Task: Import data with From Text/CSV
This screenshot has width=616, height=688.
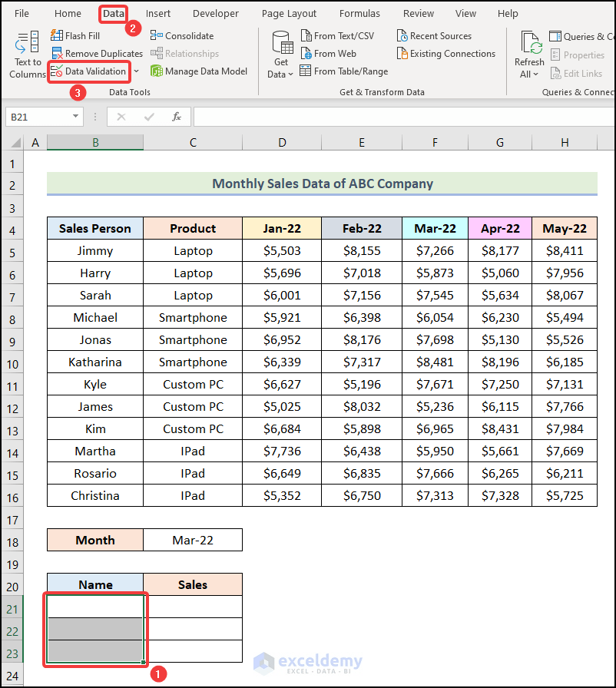Action: (x=339, y=35)
